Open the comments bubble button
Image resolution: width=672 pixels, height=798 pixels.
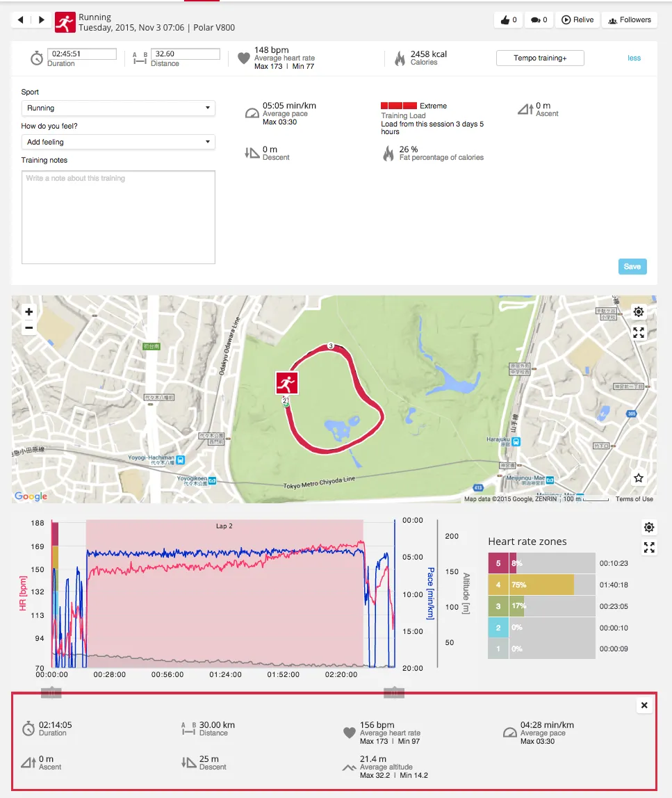539,20
